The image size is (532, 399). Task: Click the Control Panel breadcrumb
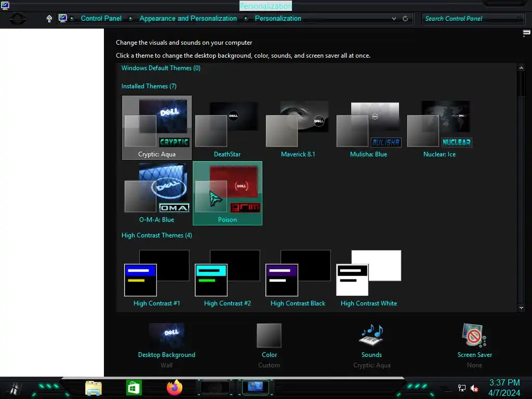(x=101, y=18)
